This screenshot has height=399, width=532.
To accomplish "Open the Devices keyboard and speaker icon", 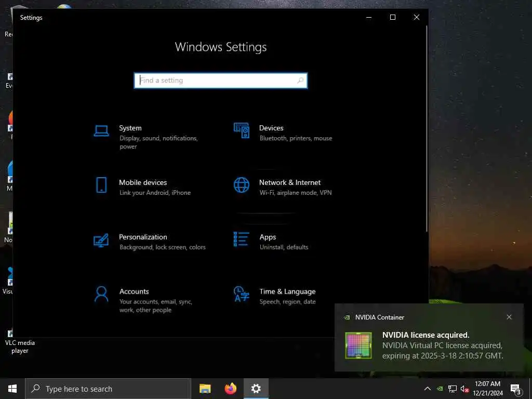I will point(242,130).
